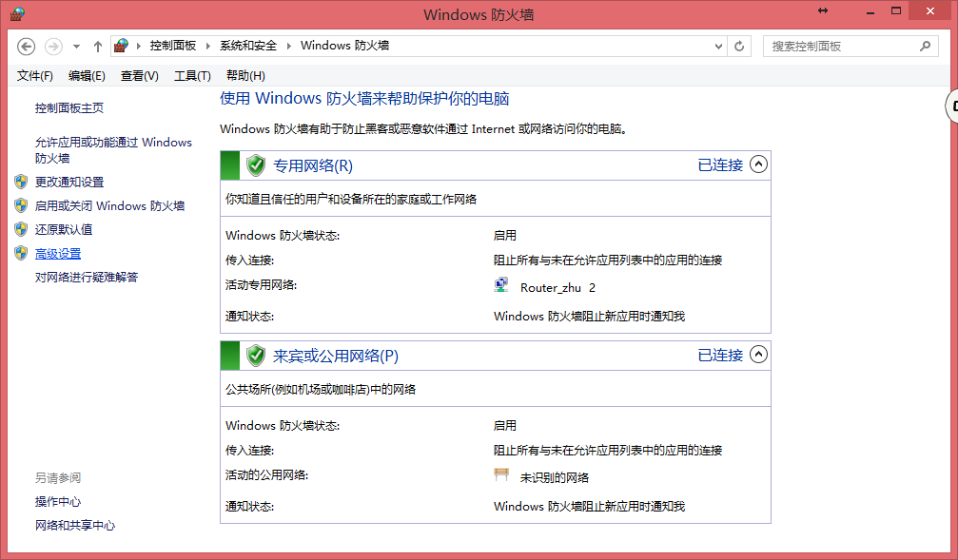Click 还原默认值 link
The width and height of the screenshot is (958, 560).
point(64,230)
